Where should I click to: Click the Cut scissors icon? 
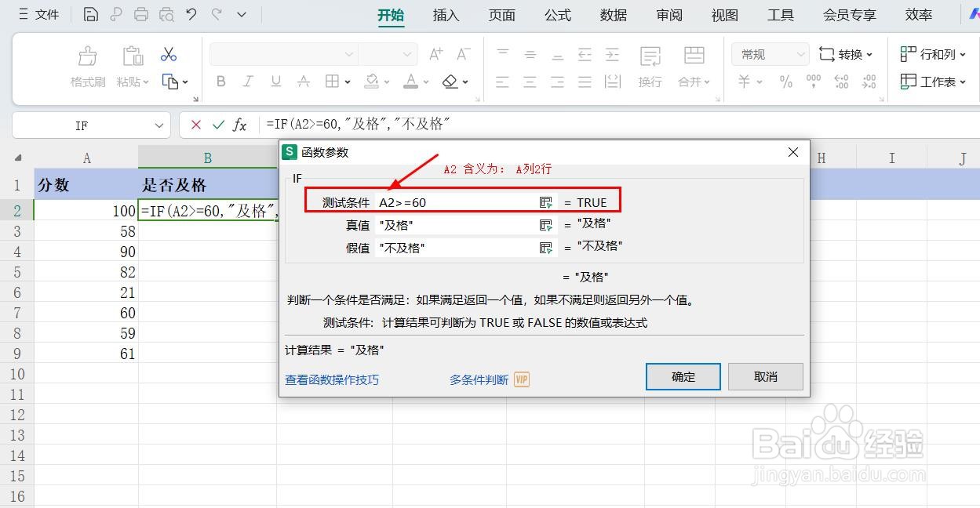(x=167, y=54)
